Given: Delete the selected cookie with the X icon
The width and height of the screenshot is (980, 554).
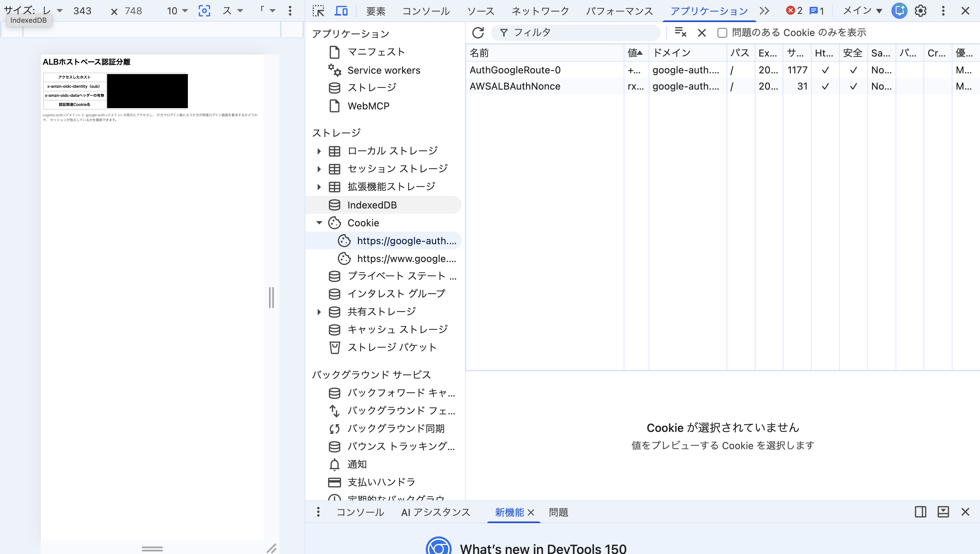Looking at the screenshot, I should (x=702, y=33).
